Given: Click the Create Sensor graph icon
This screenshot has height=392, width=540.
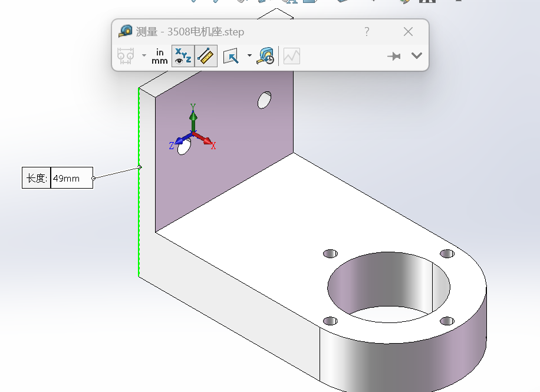Looking at the screenshot, I should [292, 56].
